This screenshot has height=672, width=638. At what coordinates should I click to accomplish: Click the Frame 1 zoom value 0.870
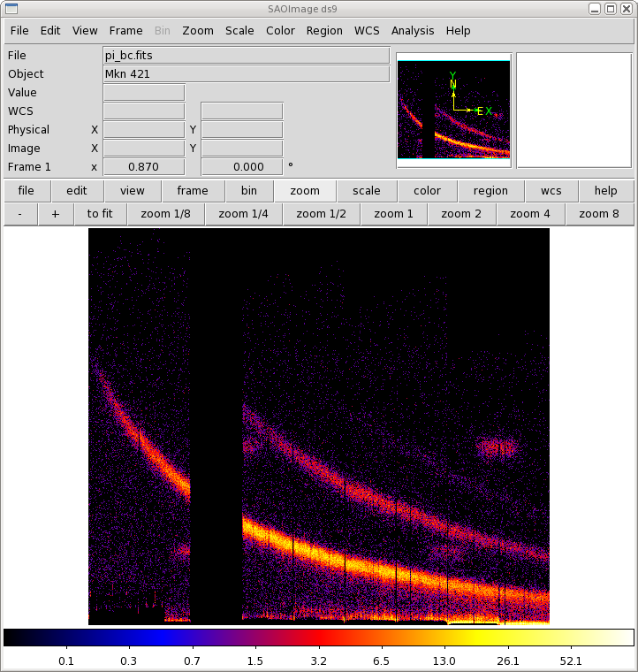[x=144, y=167]
